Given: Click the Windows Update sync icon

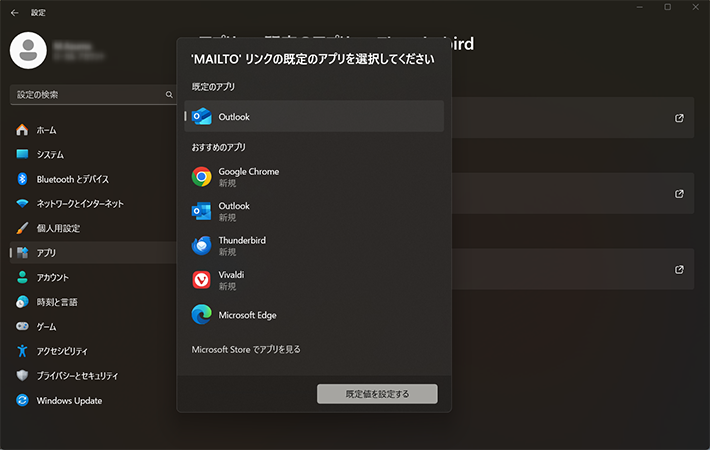Looking at the screenshot, I should click(22, 400).
